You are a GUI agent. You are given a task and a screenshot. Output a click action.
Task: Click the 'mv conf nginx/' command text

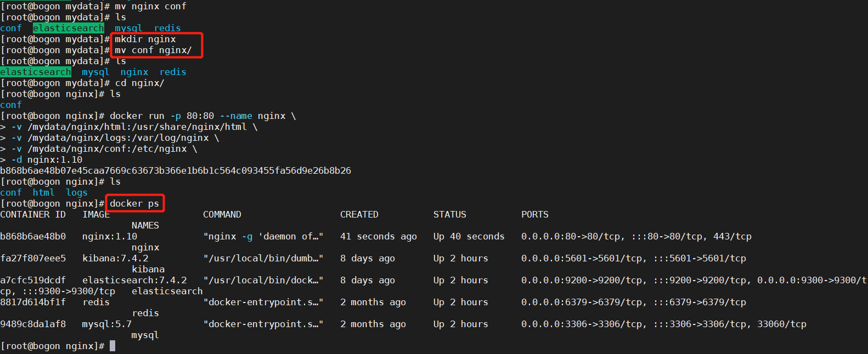pos(154,50)
